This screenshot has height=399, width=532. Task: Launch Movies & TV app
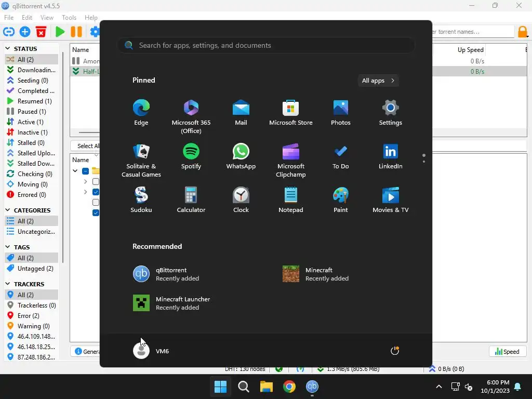(391, 200)
